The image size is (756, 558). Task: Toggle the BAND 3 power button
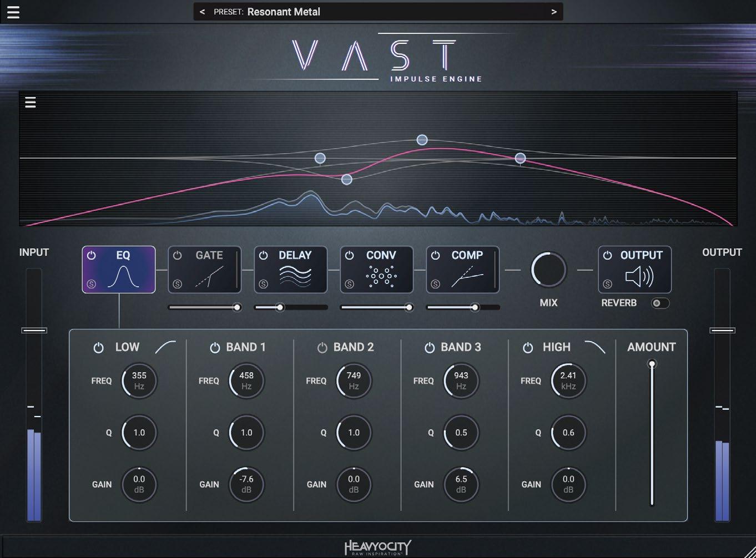430,348
